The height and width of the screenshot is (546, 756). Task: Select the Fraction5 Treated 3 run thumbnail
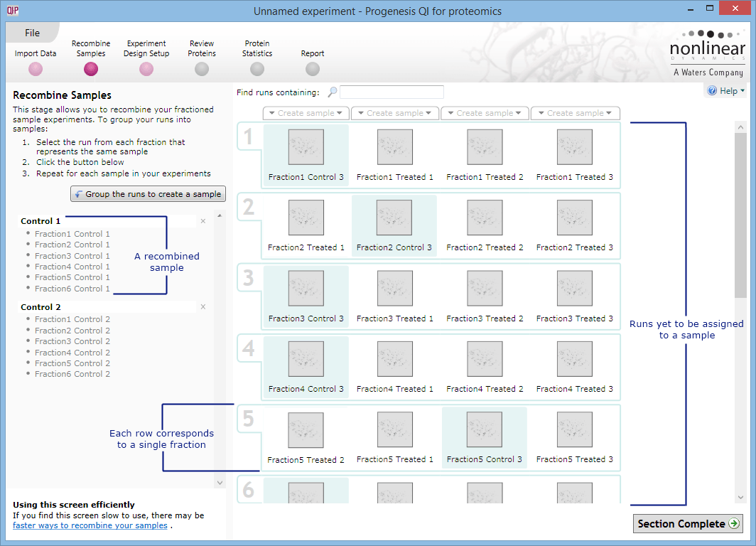pyautogui.click(x=575, y=429)
